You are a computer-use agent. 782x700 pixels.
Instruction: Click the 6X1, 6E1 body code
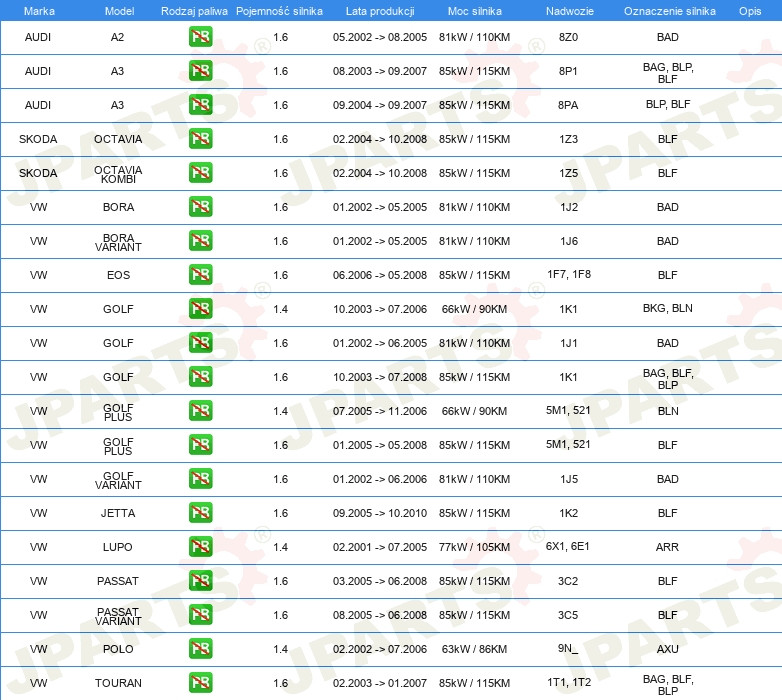pyautogui.click(x=568, y=546)
